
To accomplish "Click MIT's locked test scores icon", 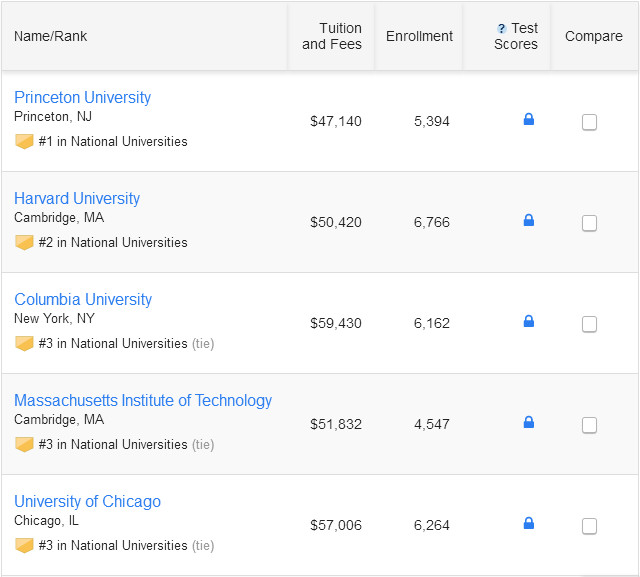I will [x=529, y=423].
